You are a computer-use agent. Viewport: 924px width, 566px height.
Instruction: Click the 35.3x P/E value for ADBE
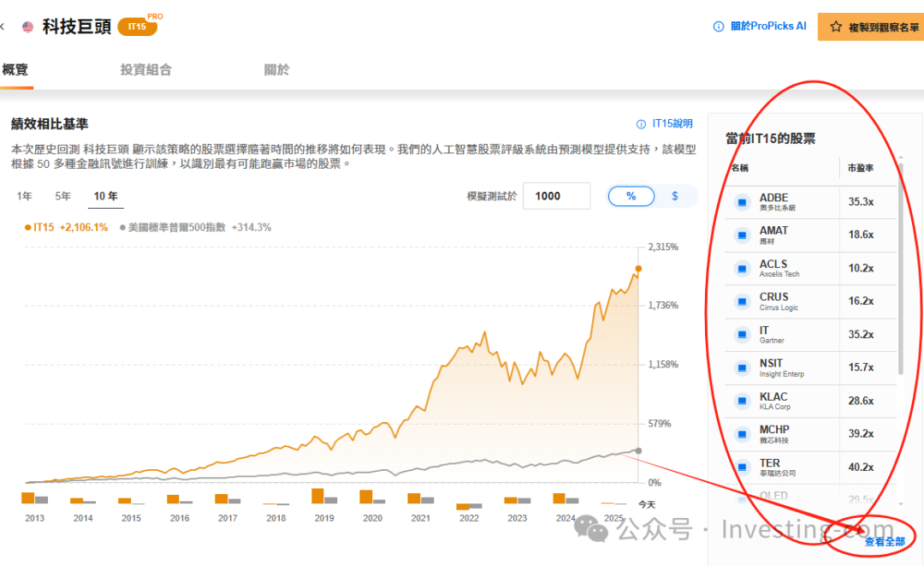click(861, 202)
